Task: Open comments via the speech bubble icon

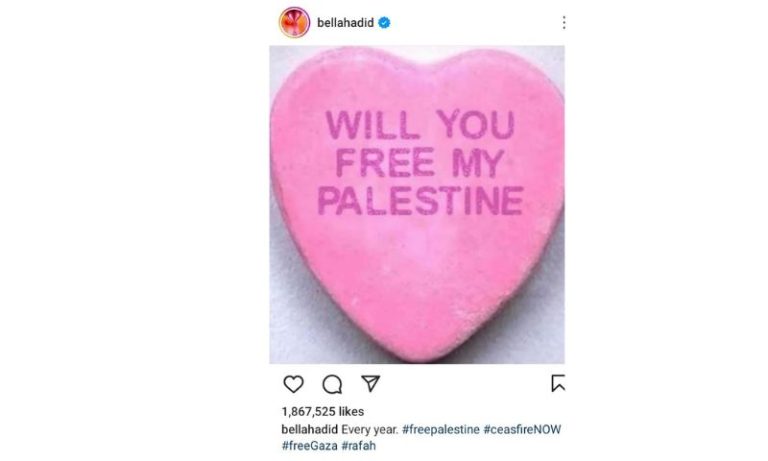Action: pos(332,385)
